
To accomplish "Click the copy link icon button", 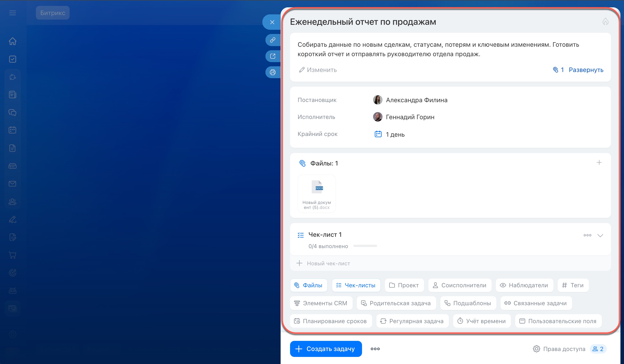I will 273,40.
